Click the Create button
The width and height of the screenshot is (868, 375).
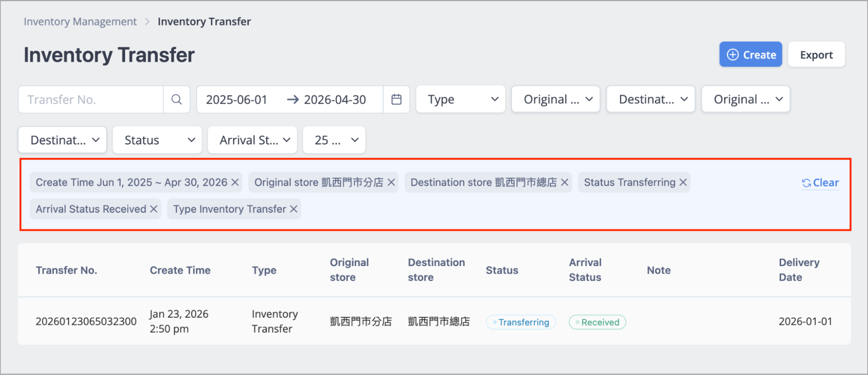click(x=751, y=55)
